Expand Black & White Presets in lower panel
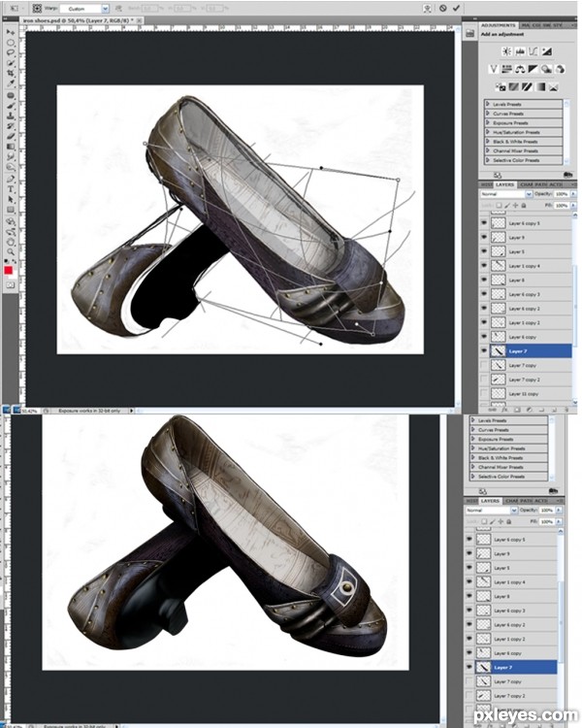Viewport: 582px width, 728px height. tap(473, 457)
